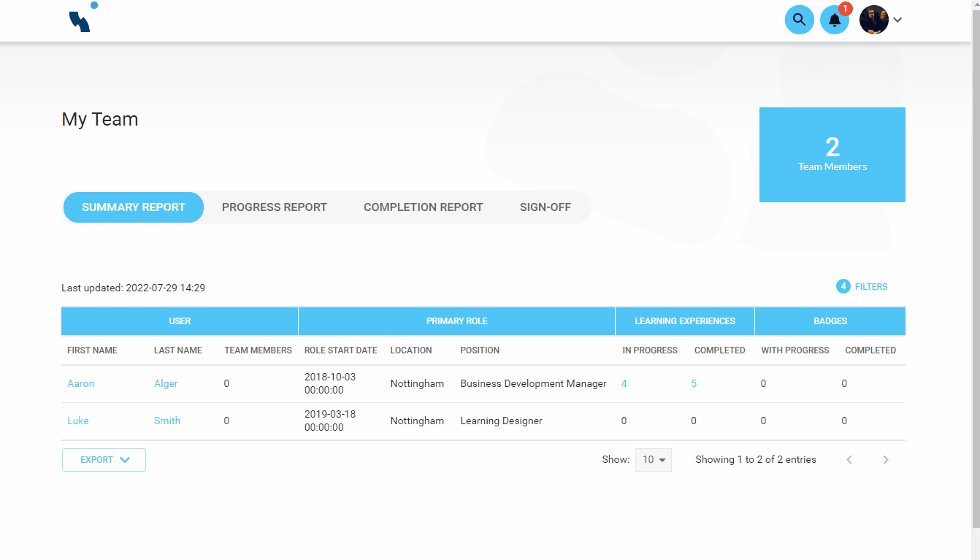Open the Show entries count dropdown
The height and width of the screenshot is (560, 980).
coord(653,459)
